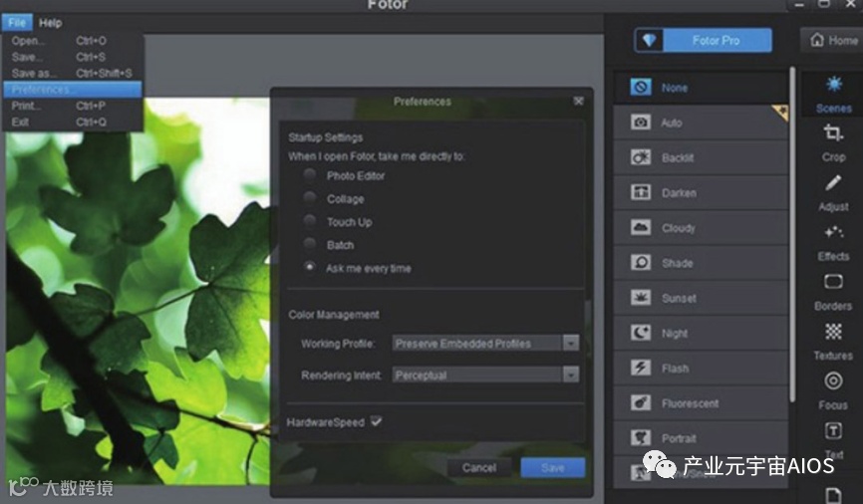Pick the Cloudy scene icon
Screen dimensions: 863x504
pos(641,227)
